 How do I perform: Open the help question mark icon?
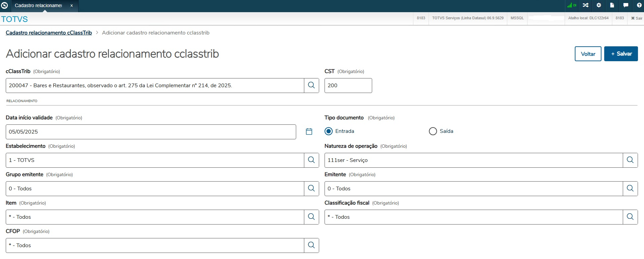click(639, 5)
